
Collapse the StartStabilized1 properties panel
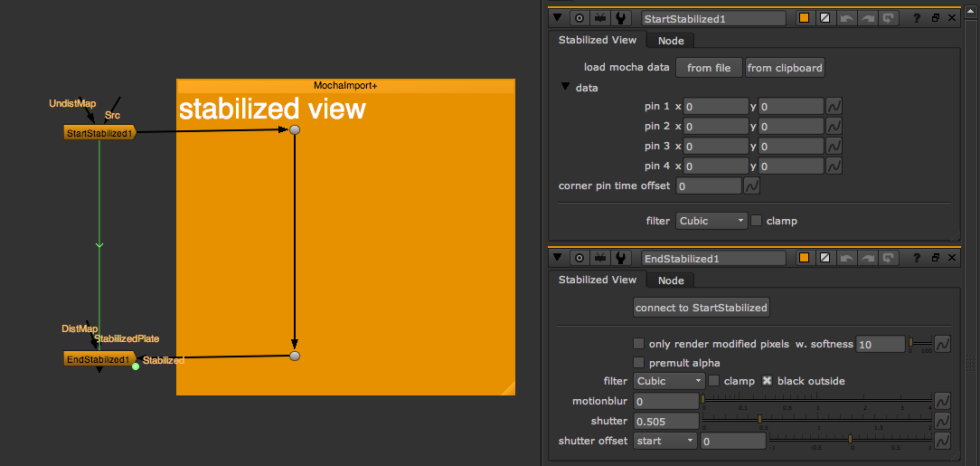558,18
